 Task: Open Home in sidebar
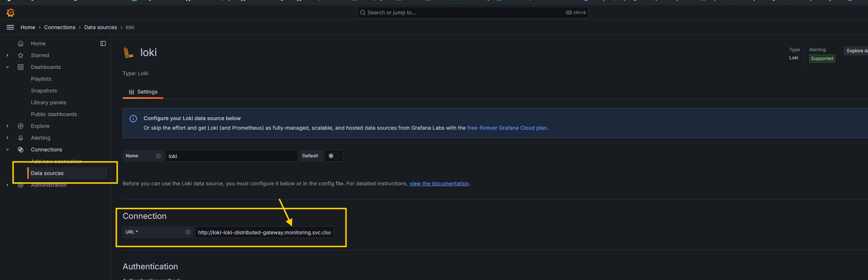pyautogui.click(x=38, y=43)
